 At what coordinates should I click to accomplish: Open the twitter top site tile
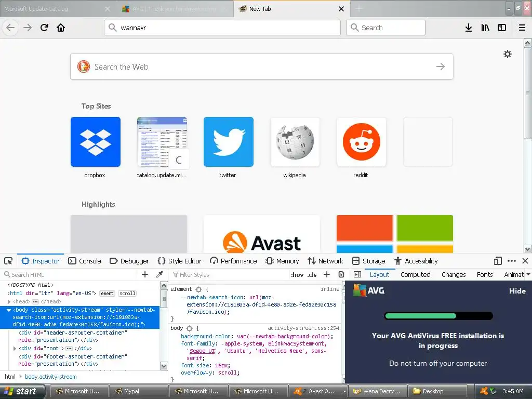click(x=229, y=142)
